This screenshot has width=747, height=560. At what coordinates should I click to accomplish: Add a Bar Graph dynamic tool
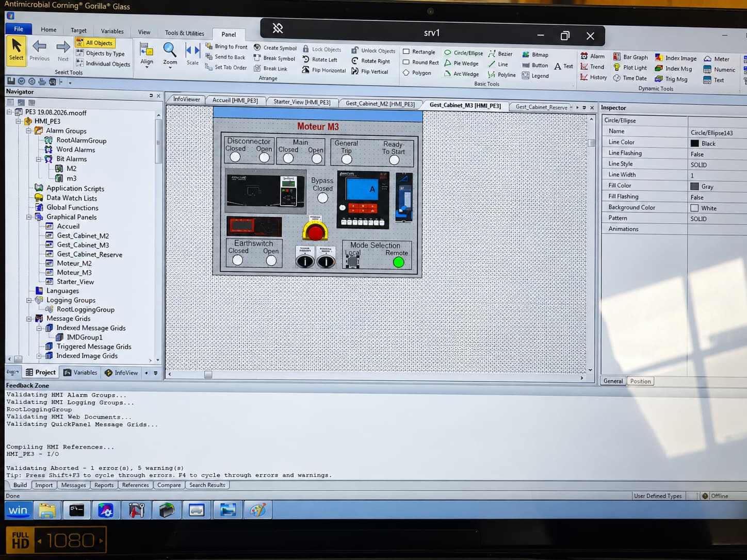click(x=630, y=57)
